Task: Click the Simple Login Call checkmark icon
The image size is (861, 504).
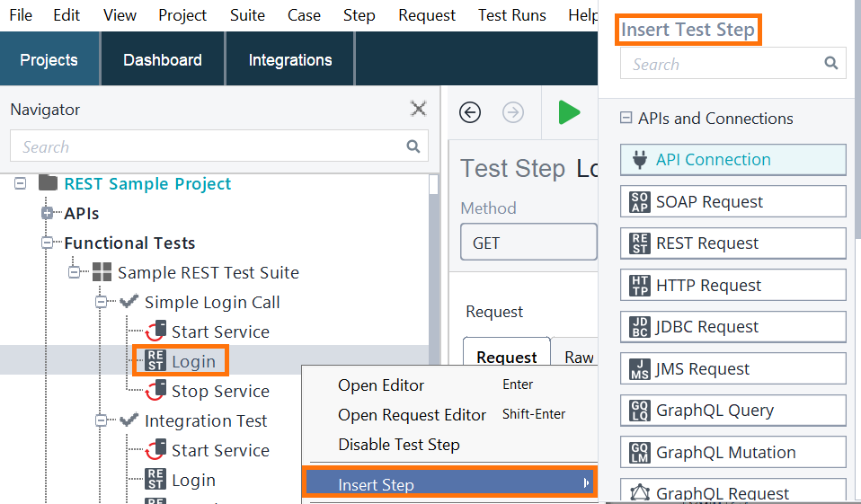Action: (x=129, y=301)
